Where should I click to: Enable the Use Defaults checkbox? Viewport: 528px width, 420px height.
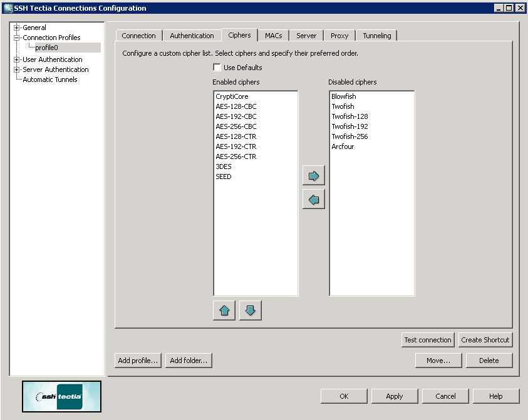[x=217, y=68]
